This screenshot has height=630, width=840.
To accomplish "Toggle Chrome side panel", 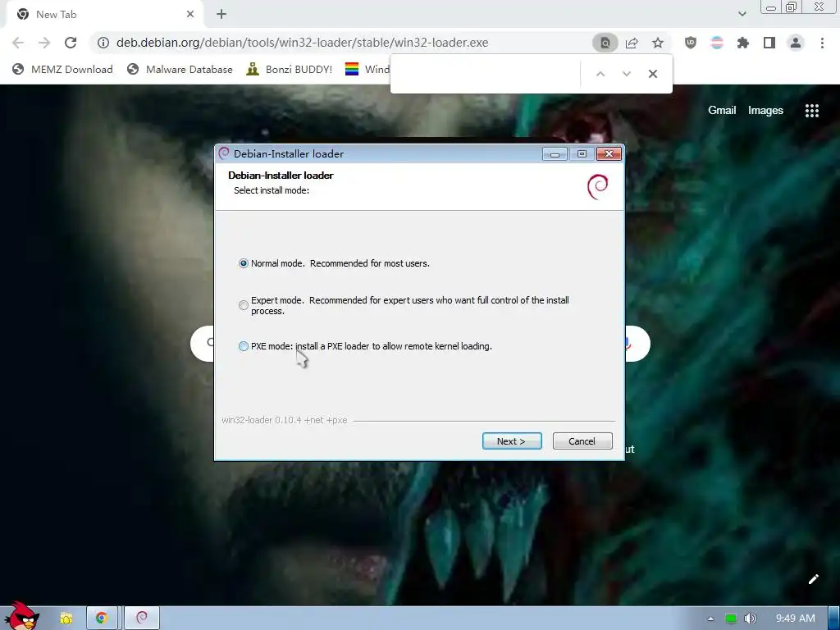I will click(769, 43).
